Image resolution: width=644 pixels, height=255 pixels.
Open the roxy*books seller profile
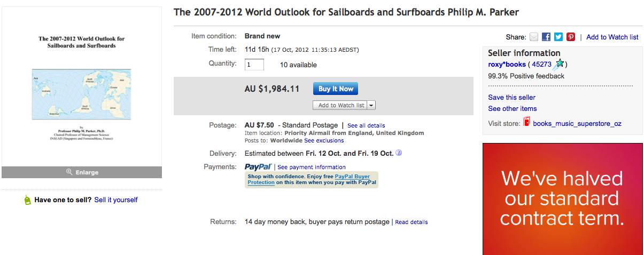point(507,65)
